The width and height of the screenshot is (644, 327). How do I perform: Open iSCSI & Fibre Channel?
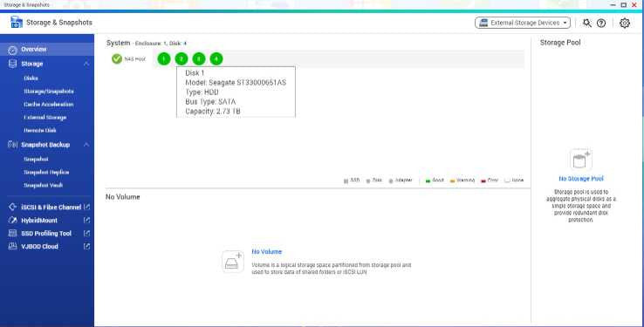(x=51, y=208)
